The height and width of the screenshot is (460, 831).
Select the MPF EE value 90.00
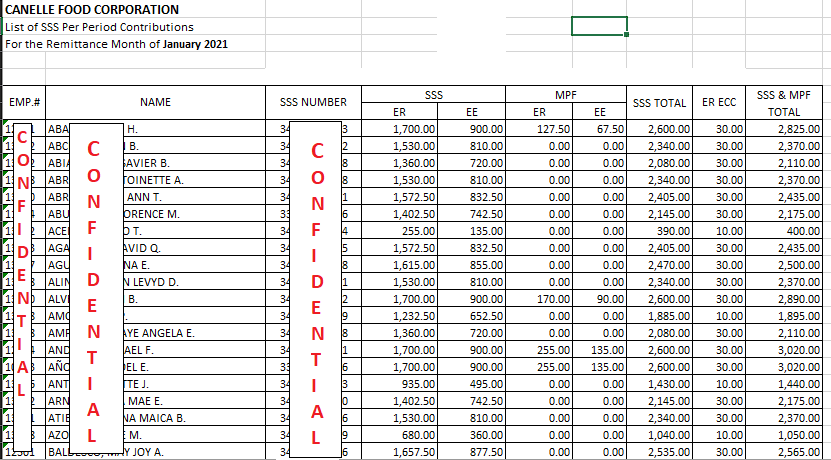599,299
